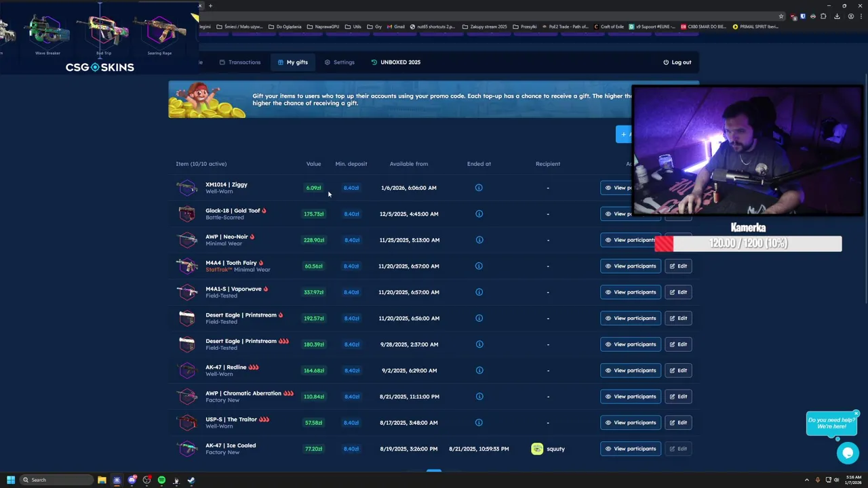This screenshot has width=868, height=488.
Task: View participants for AK-47 Redline
Action: pyautogui.click(x=631, y=371)
